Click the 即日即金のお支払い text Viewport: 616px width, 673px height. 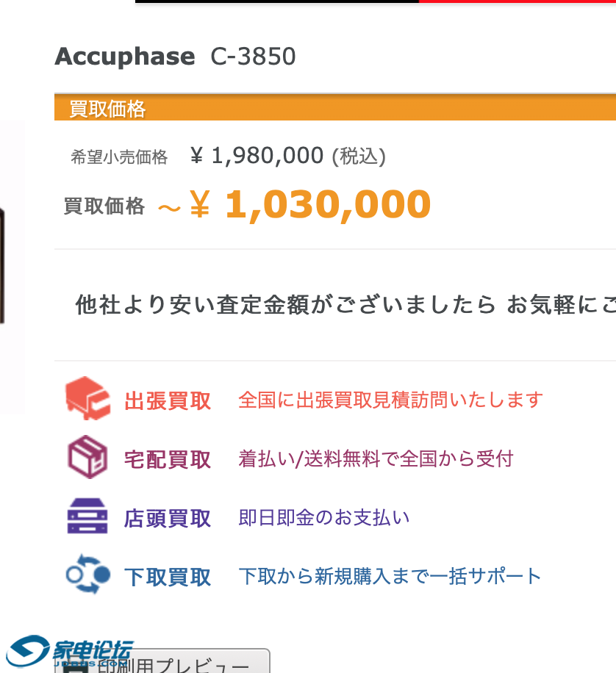click(x=324, y=518)
